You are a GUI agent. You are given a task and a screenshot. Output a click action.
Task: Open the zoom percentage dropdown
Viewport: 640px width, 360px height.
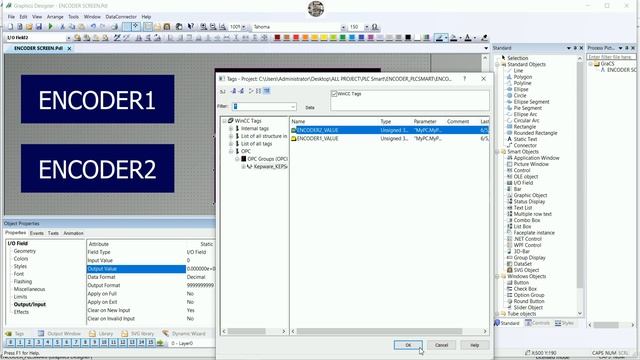point(244,27)
